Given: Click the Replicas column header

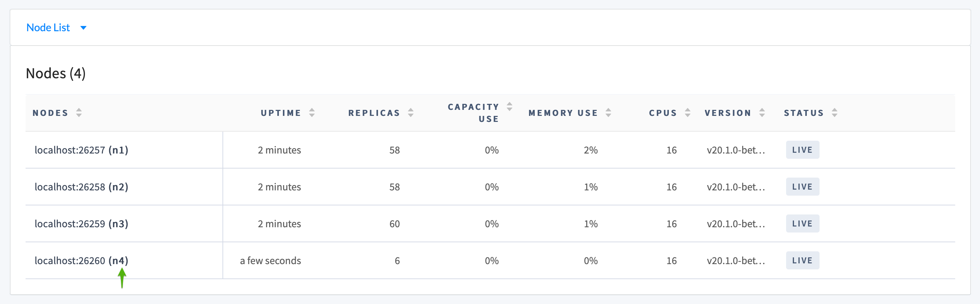Looking at the screenshot, I should (374, 113).
